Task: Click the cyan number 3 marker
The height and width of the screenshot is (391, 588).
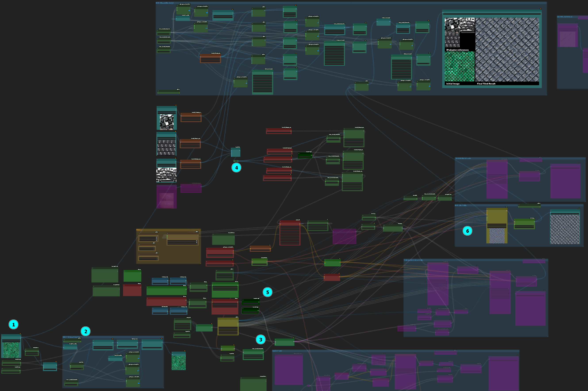Action: [x=261, y=340]
